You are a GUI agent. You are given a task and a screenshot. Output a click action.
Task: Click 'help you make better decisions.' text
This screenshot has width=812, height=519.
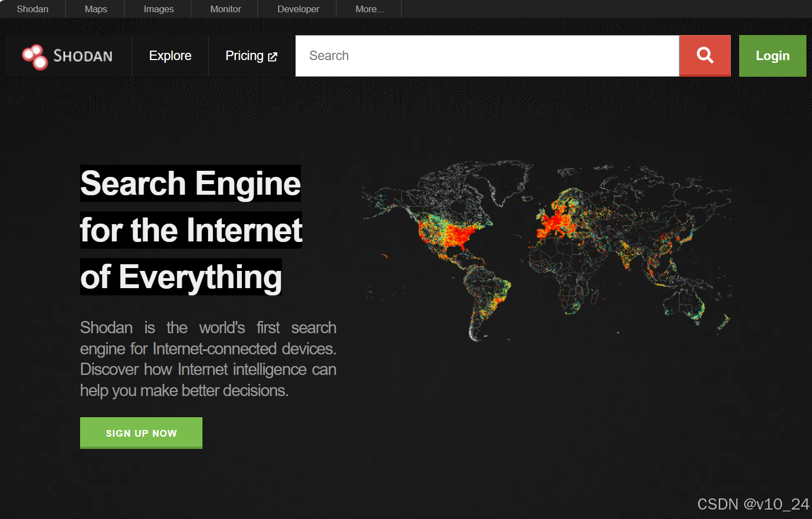(x=184, y=391)
